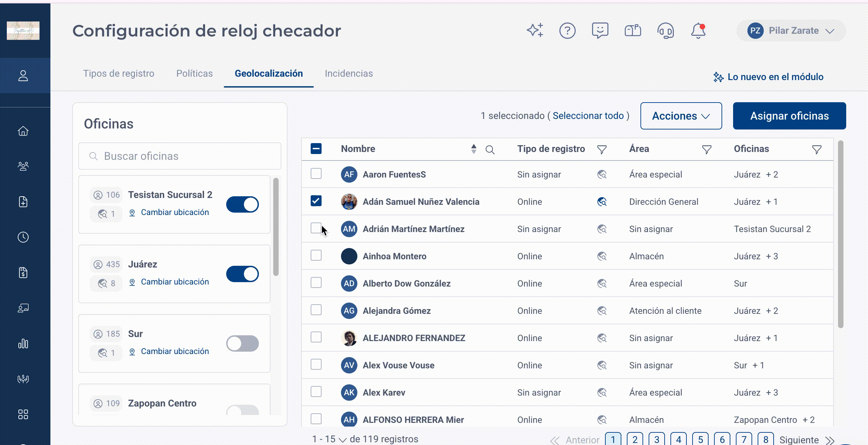Click geolocation icon in Adán Samuel row
This screenshot has width=868, height=445.
602,202
